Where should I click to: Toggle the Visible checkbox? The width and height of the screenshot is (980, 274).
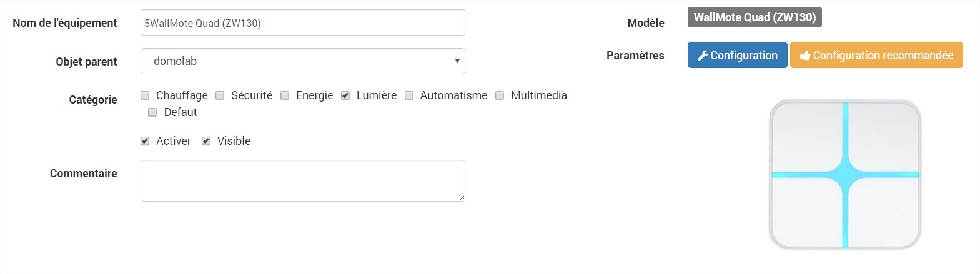click(206, 141)
